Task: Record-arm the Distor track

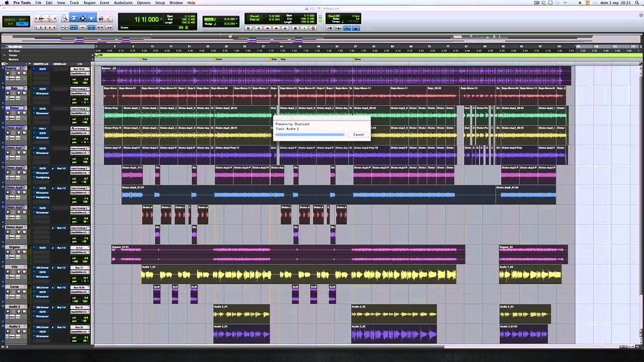Action: click(x=8, y=113)
